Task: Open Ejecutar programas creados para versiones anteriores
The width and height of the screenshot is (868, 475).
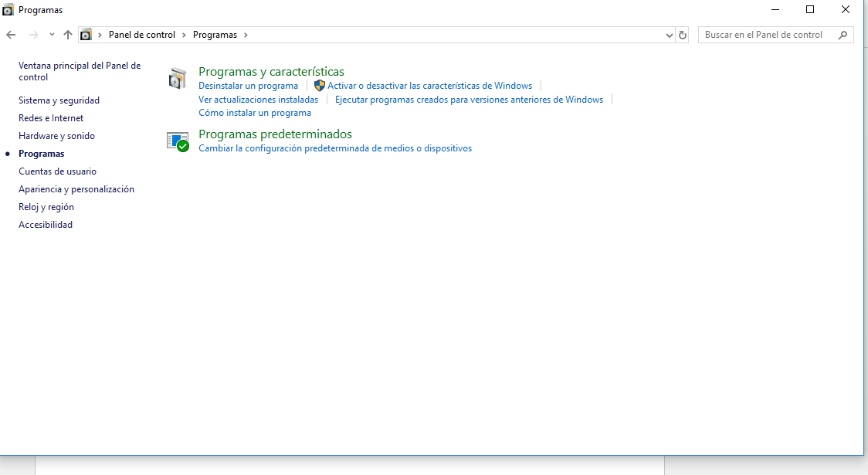Action: click(x=469, y=100)
